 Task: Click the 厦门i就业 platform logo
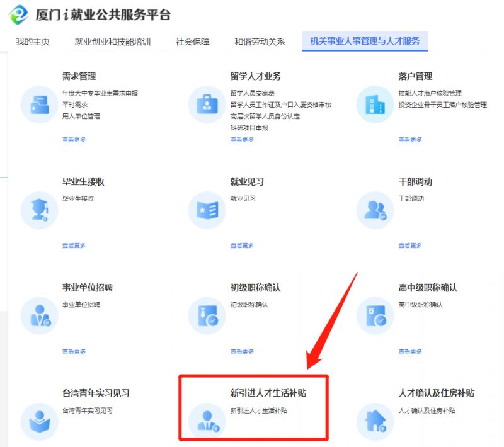tap(18, 14)
